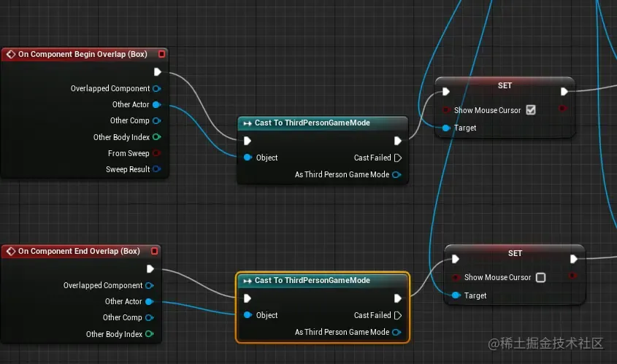Viewport: 617px width, 364px height.
Task: Uncheck Show Mouse Cursor in upper SET node
Action: pyautogui.click(x=531, y=110)
